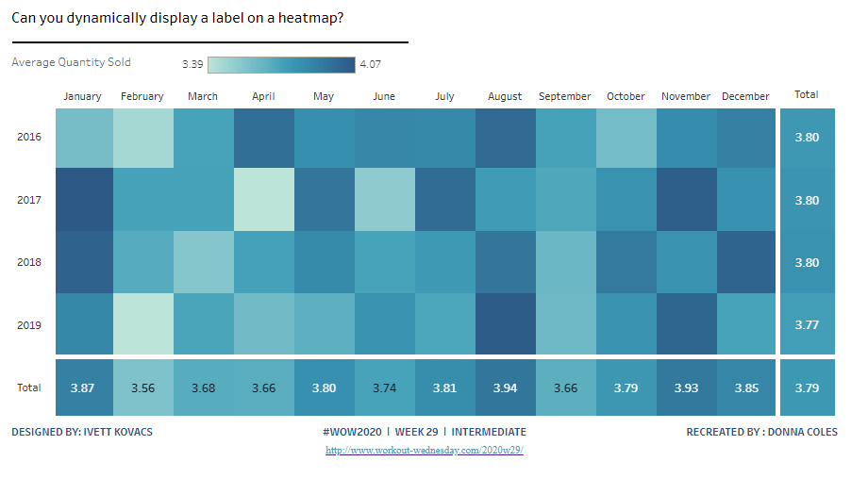Viewport: 868px width, 478px height.
Task: Select the December column header
Action: [x=745, y=96]
